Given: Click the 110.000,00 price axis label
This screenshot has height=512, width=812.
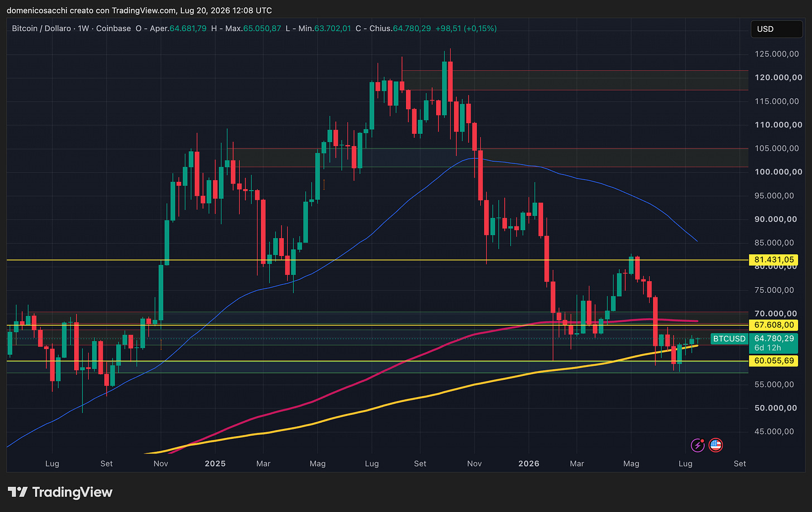Looking at the screenshot, I should [779, 125].
